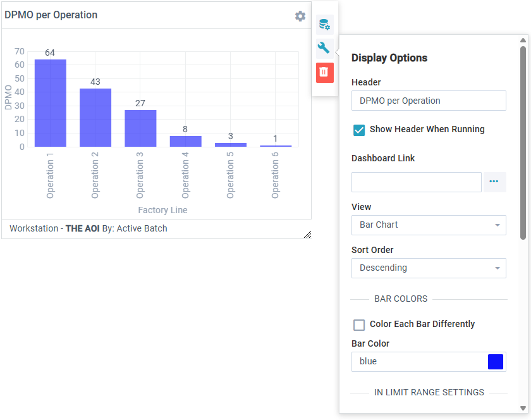Image resolution: width=531 pixels, height=420 pixels.
Task: Click the scroll up arrow in panel
Action: [x=523, y=40]
